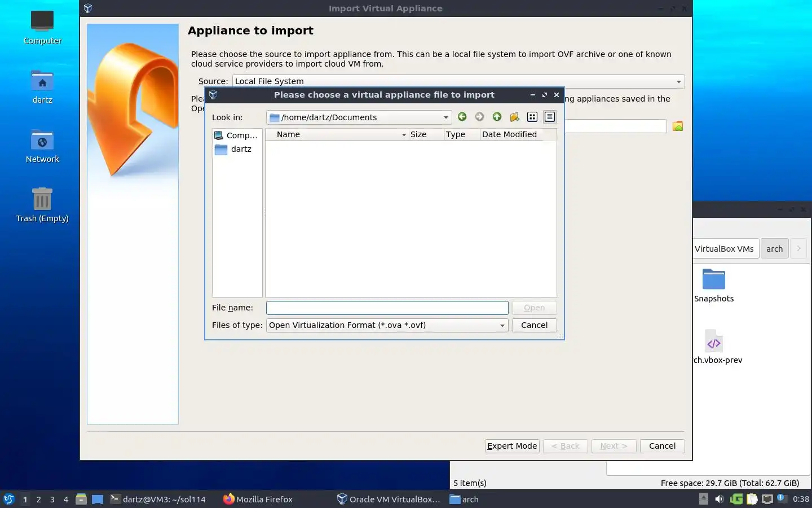
Task: Switch to workspace 2
Action: [x=38, y=500]
